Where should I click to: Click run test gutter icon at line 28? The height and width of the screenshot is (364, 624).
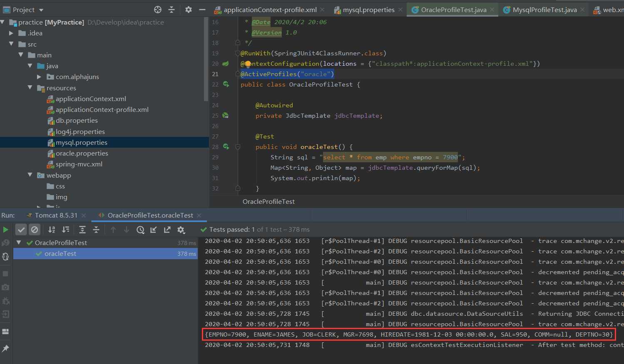pos(226,147)
